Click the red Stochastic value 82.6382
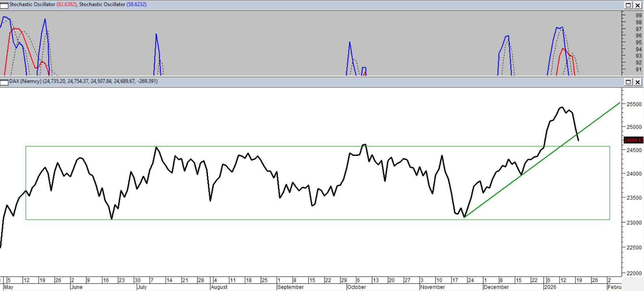Viewport: 644px width, 291px height. click(x=66, y=4)
